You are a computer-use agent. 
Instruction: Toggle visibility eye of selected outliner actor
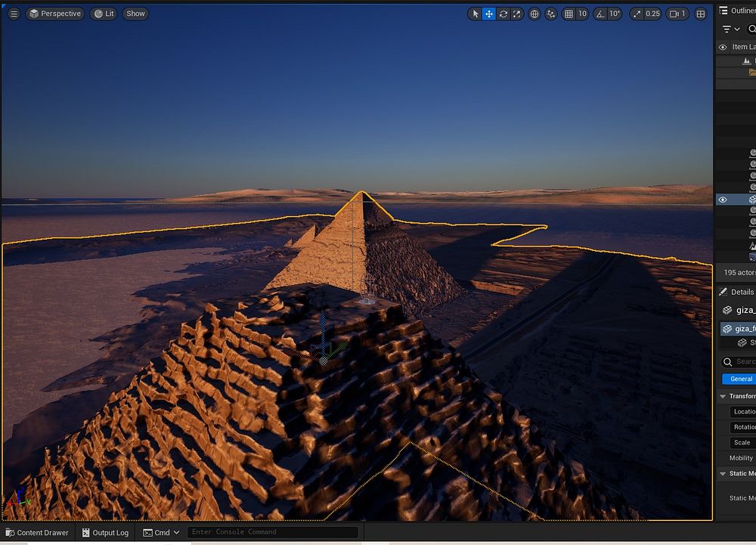coord(723,200)
